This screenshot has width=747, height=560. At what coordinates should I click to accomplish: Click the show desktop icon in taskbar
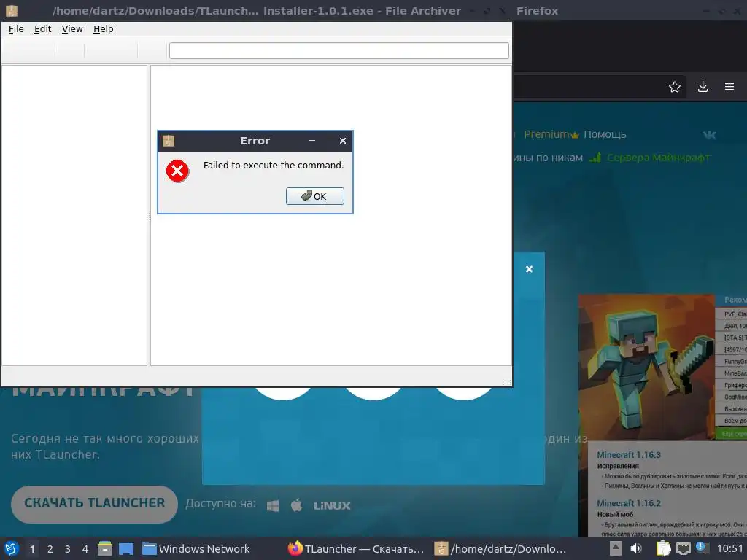[x=126, y=549]
